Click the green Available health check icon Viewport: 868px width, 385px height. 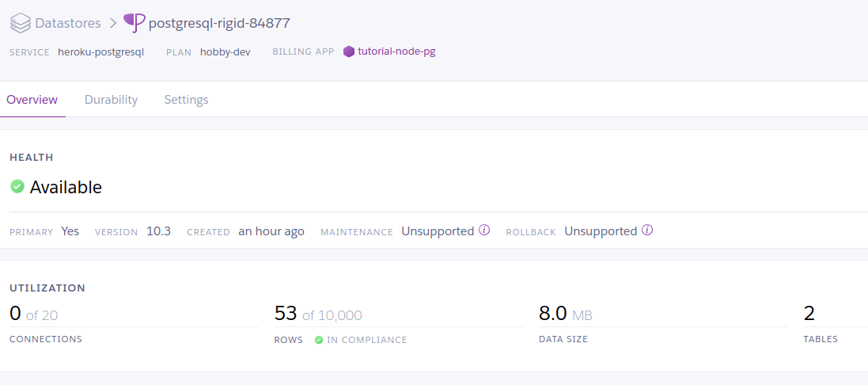[x=17, y=187]
